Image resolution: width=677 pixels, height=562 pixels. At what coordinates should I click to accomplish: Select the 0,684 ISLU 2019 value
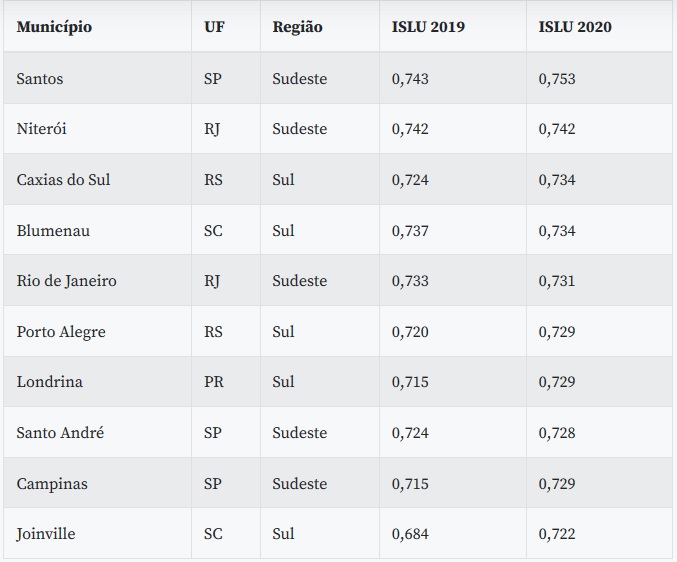[410, 534]
